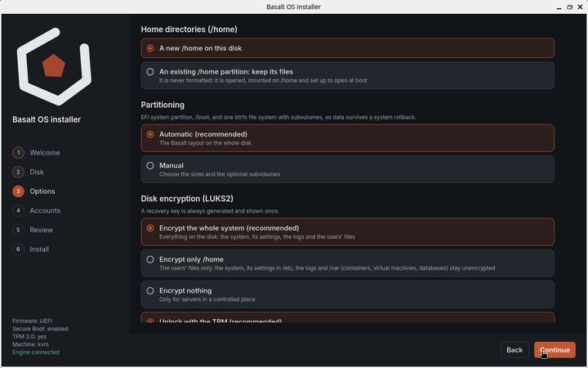Select 'Encrypt nothing' option

point(347,294)
